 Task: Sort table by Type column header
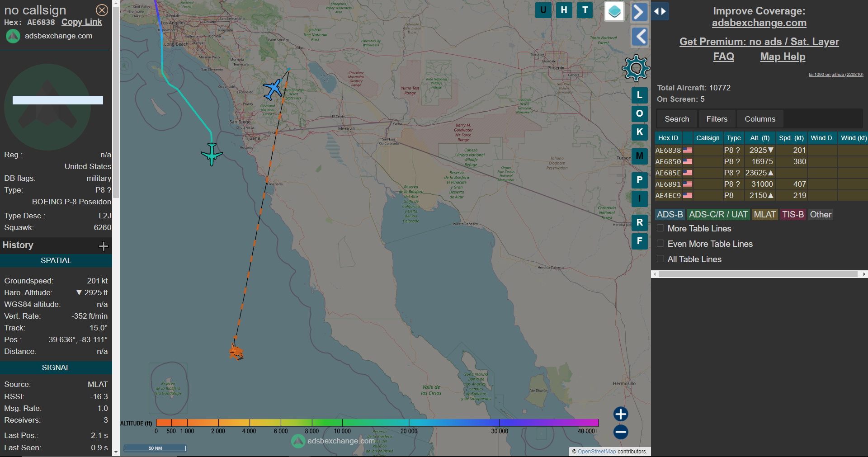[x=734, y=138]
